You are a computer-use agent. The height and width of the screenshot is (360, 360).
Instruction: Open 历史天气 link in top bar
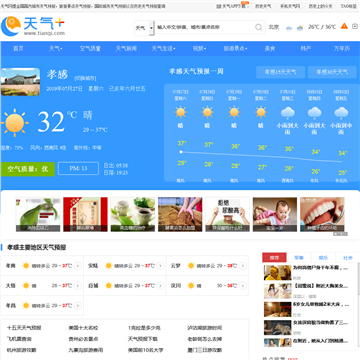pos(263,6)
